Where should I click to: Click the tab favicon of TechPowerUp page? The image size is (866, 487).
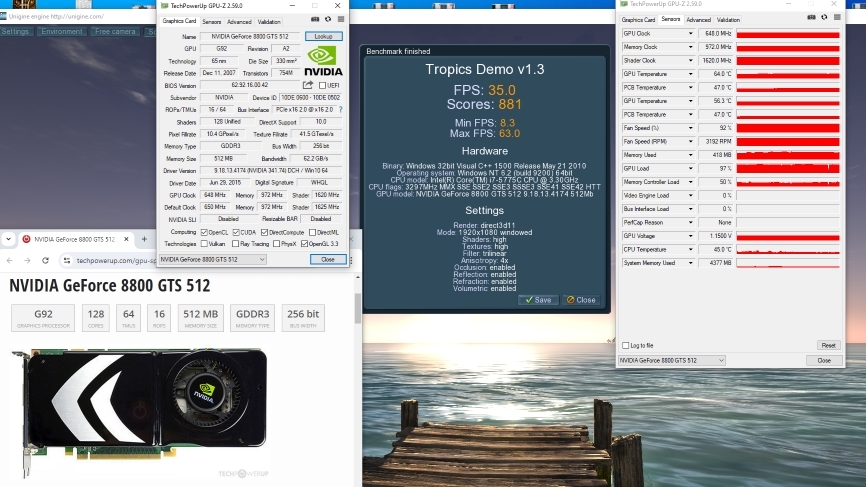26,239
